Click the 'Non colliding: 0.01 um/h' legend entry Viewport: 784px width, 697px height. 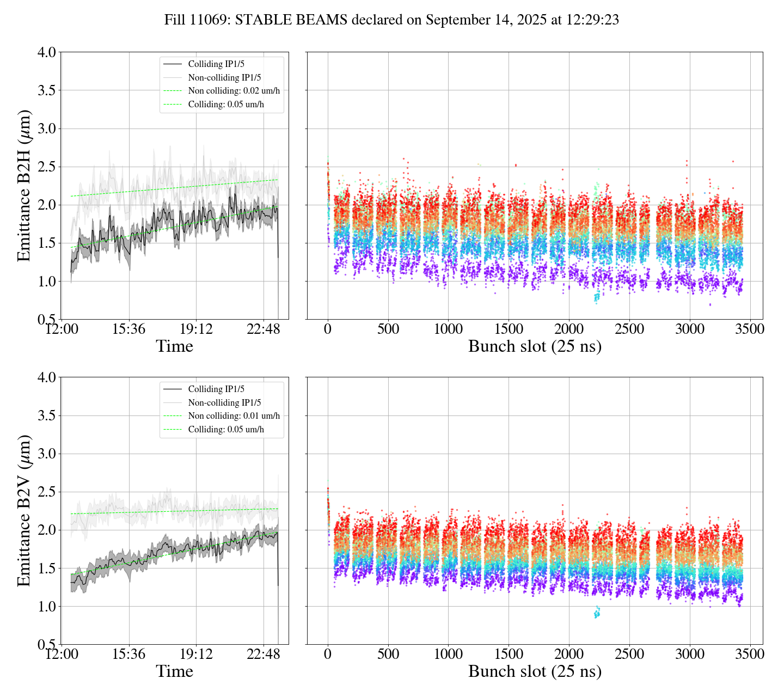234,416
